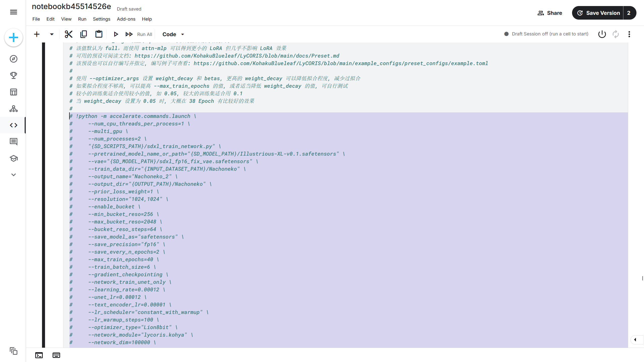Open the Add-ons menu
The image size is (644, 362).
(126, 19)
